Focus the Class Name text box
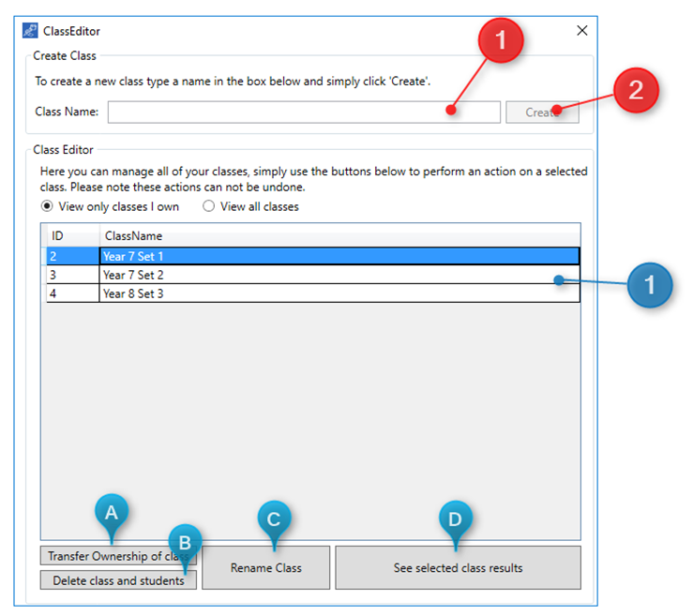The image size is (693, 616). click(x=281, y=113)
